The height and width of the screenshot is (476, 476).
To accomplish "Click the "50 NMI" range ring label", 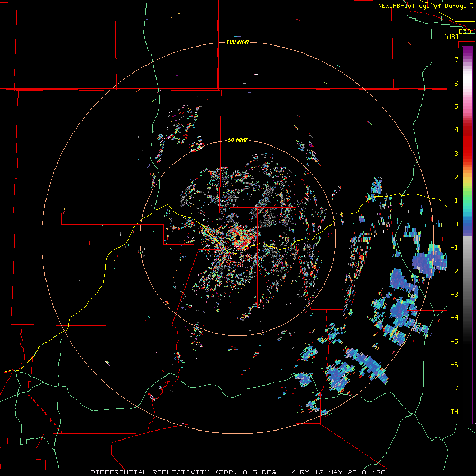I will [x=237, y=140].
